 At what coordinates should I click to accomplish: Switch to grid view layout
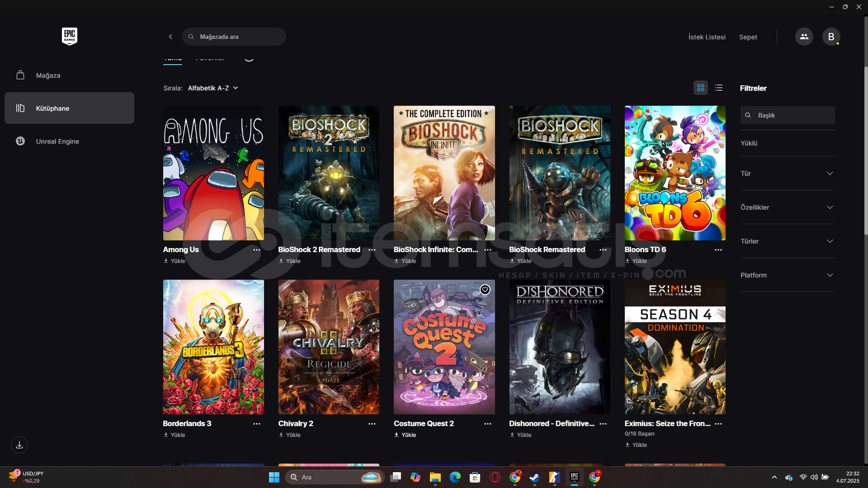[x=701, y=88]
